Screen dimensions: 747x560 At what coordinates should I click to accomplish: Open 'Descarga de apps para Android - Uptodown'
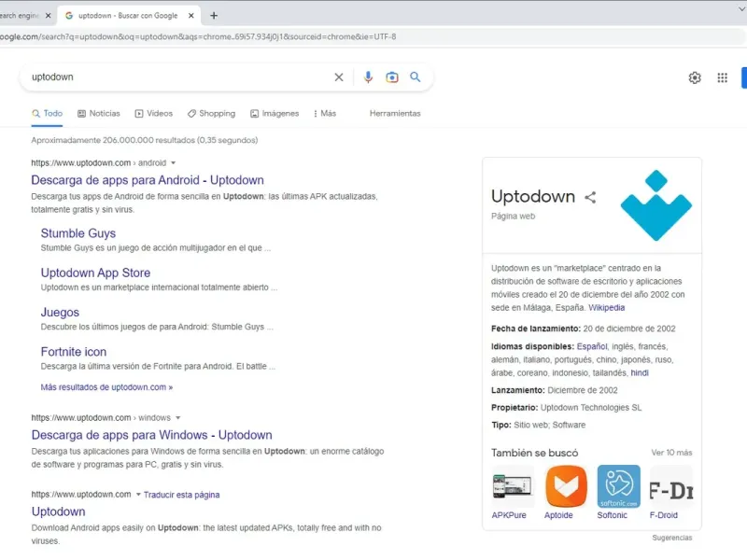point(148,180)
